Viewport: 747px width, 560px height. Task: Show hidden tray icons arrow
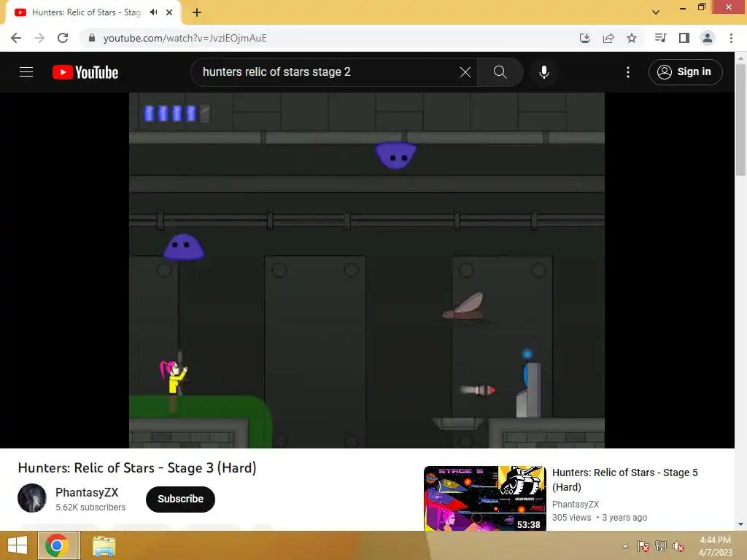[625, 546]
